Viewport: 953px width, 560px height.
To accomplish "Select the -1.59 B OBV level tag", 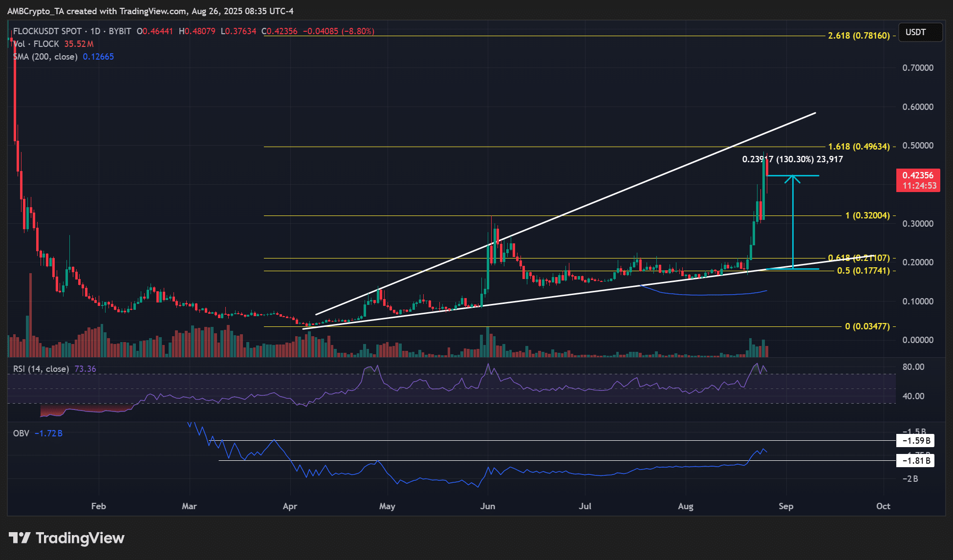I will click(x=915, y=441).
